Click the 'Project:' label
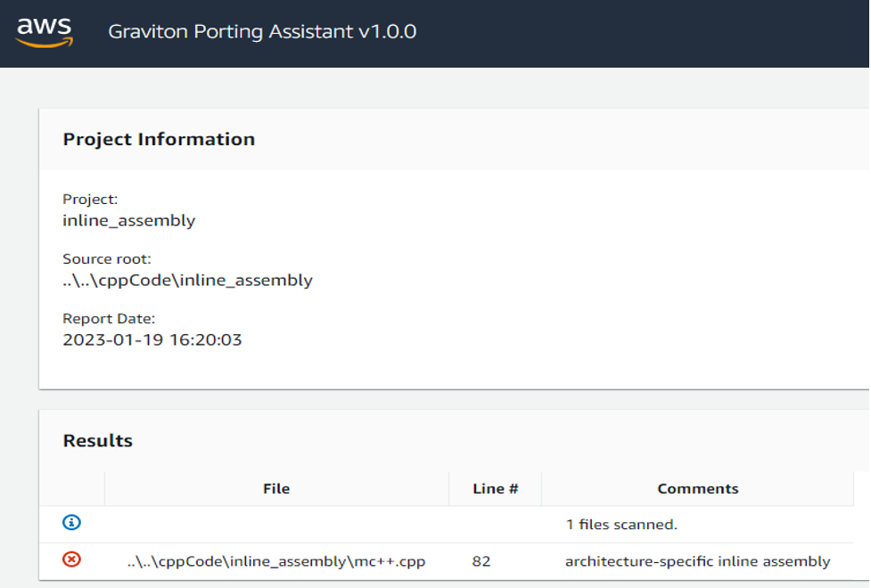Image resolution: width=871 pixels, height=588 pixels. tap(90, 199)
